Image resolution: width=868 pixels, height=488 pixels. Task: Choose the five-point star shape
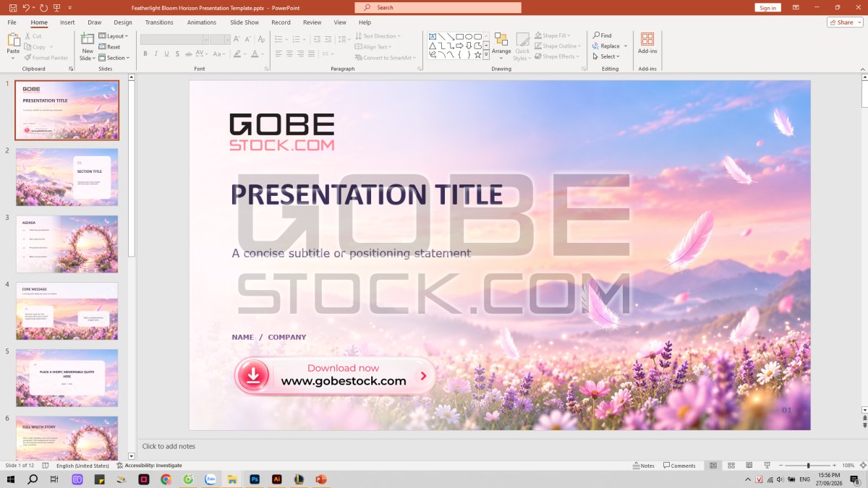[x=477, y=55]
